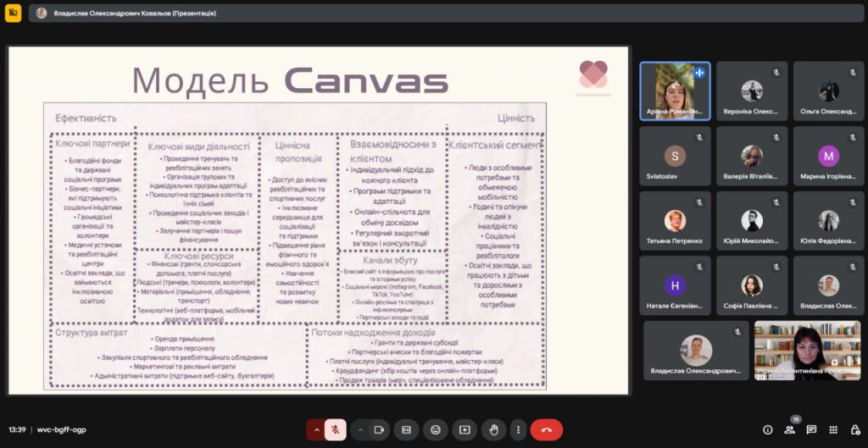The height and width of the screenshot is (448, 868).
Task: Raise hand using the hand icon
Action: pos(493,429)
